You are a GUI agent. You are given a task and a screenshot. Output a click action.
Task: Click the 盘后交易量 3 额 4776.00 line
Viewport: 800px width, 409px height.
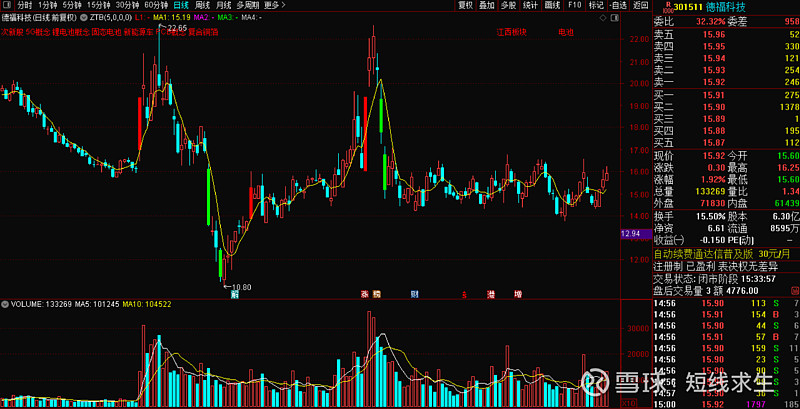(x=706, y=291)
